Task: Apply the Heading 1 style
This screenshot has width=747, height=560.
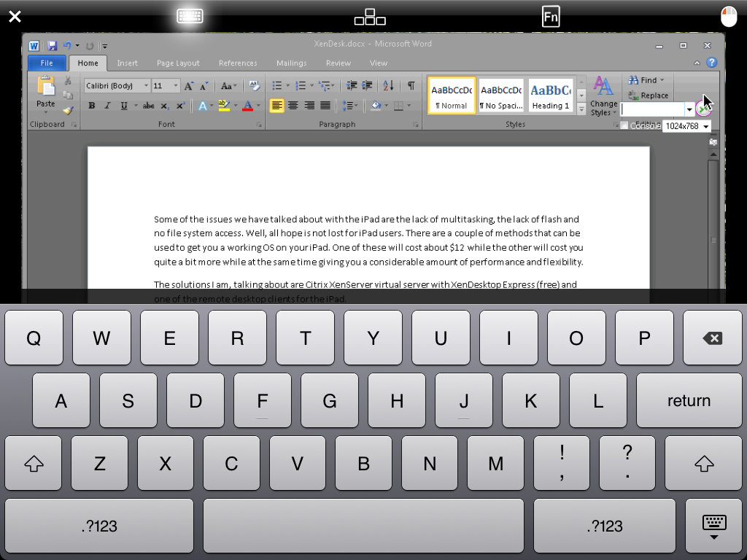Action: tap(551, 96)
